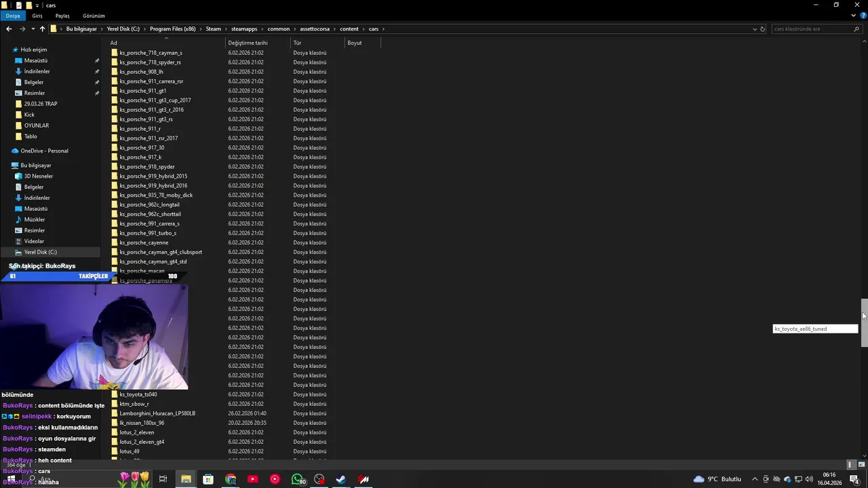Click the OneDrive - Personal cloud icon

pos(15,151)
